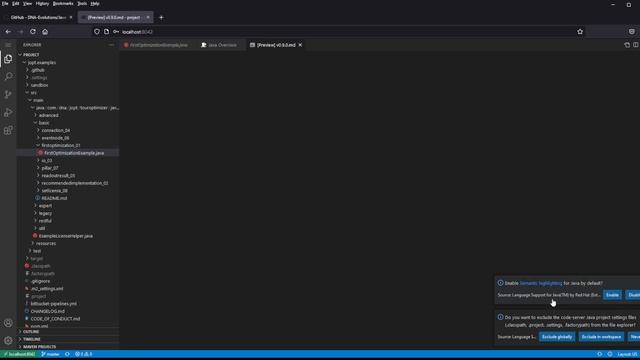Screen dimensions: 640x360
Task: Click the localhost remote indicator in status bar
Action: [19, 354]
